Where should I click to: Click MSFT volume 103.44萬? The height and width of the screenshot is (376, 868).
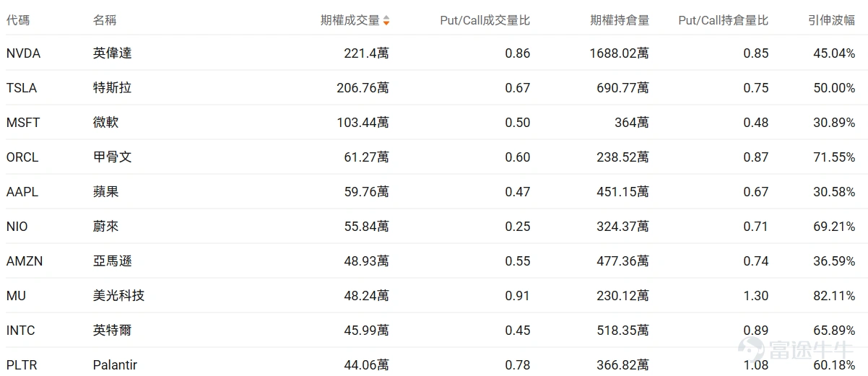363,123
